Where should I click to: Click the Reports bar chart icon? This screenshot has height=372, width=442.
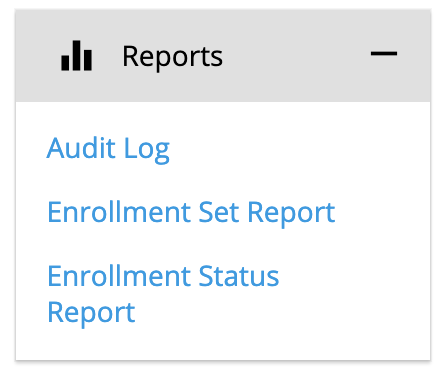[x=76, y=55]
